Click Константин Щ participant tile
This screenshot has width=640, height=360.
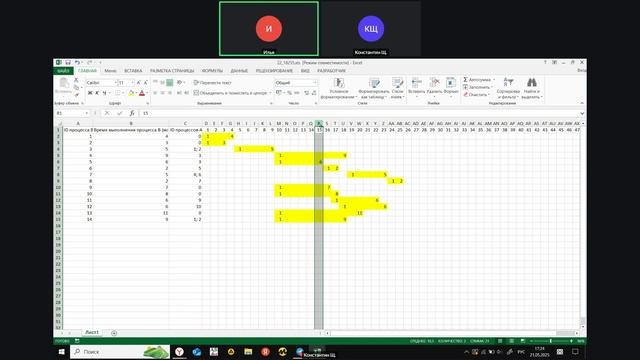point(371,29)
